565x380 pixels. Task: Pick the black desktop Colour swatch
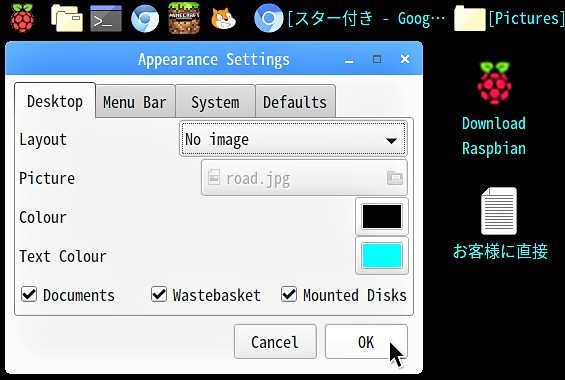click(382, 216)
